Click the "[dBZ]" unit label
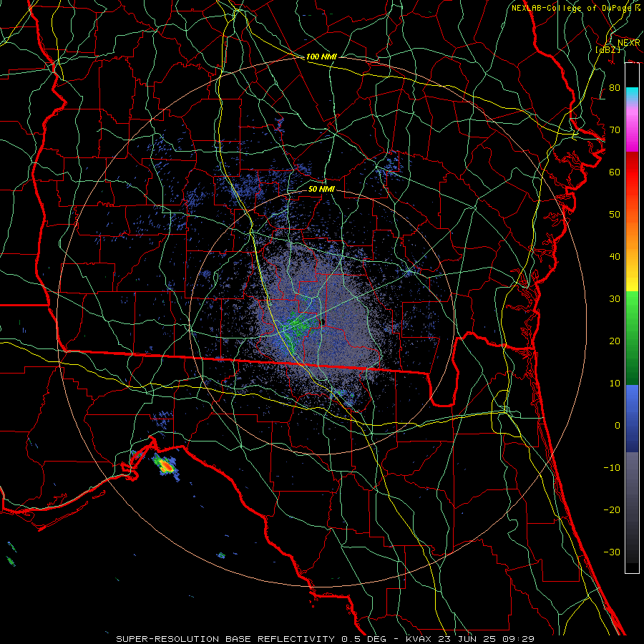Viewport: 644px width, 644px height. click(x=608, y=49)
